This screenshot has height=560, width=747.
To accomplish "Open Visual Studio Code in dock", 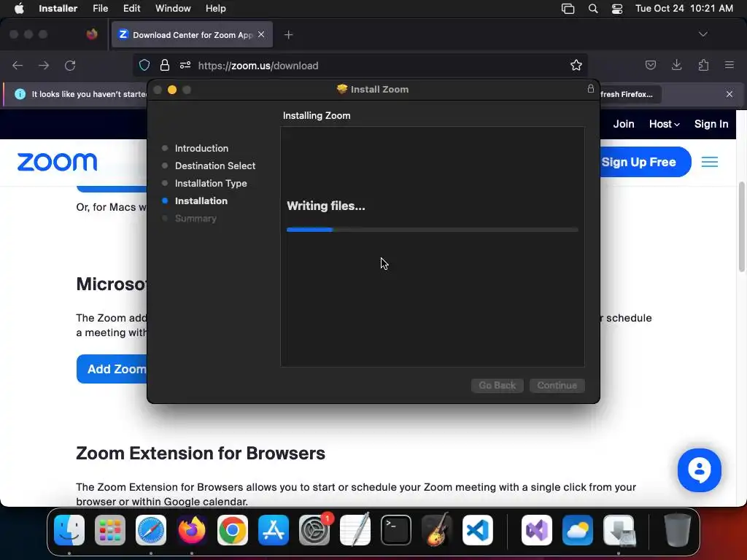I will [x=478, y=530].
